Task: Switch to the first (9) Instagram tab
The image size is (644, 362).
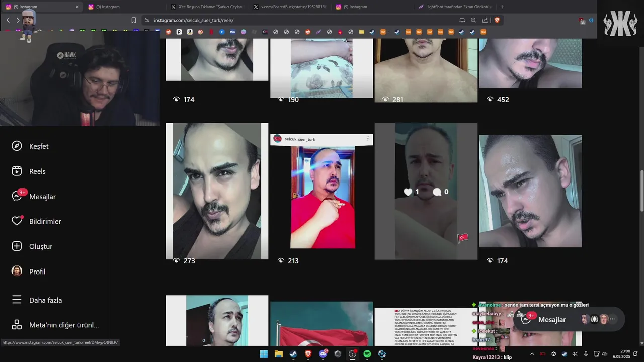Action: click(42, 7)
